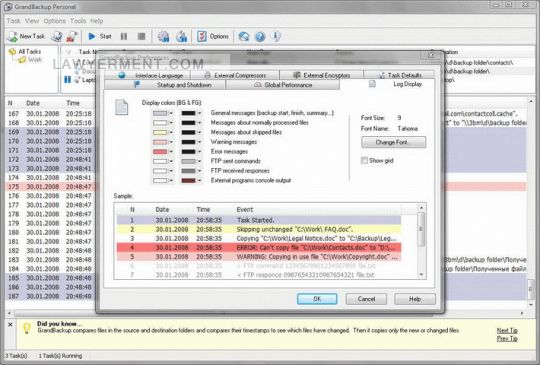540x365 pixels.
Task: Click the Sample log scrollbar down arrow
Action: (x=421, y=275)
